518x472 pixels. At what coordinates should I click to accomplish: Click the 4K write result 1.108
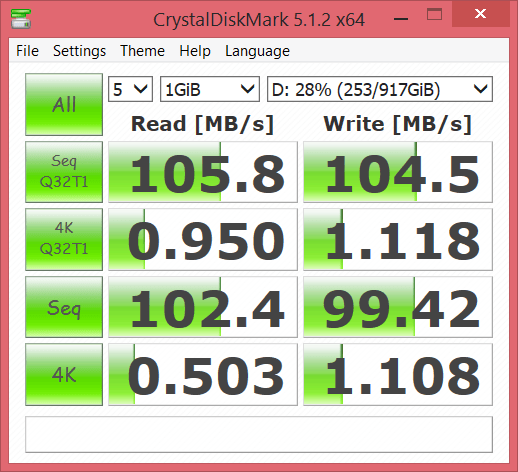click(398, 374)
